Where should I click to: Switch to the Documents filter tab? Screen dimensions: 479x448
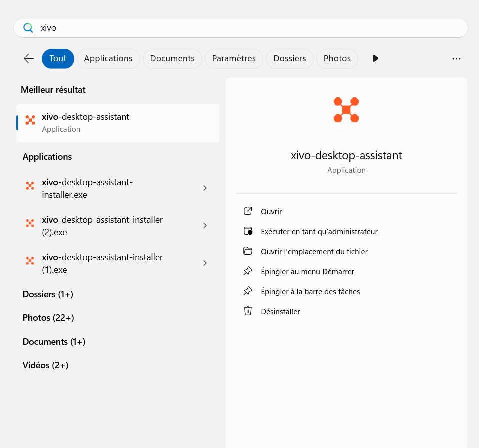[172, 59]
